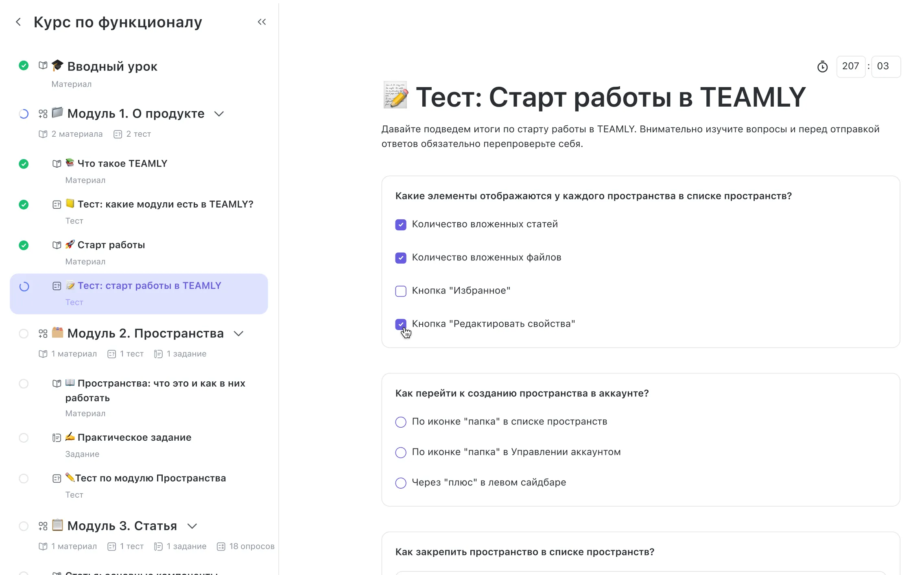Image resolution: width=924 pixels, height=575 pixels.
Task: Click the green checkmark next to Вводный урок
Action: 24,66
